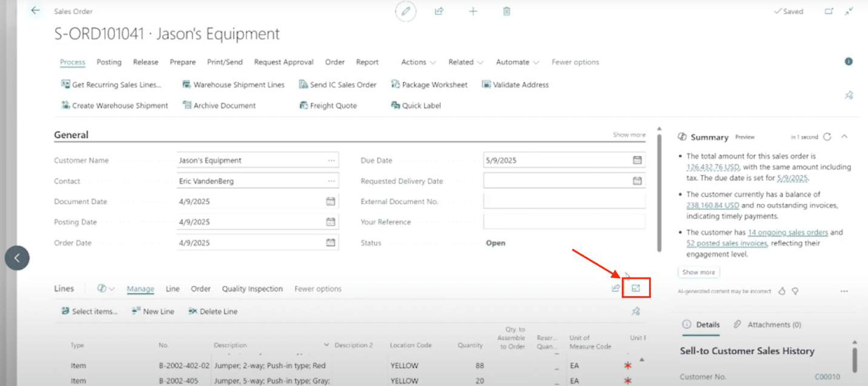
Task: Switch to the Posting menu tab
Action: pyautogui.click(x=109, y=62)
